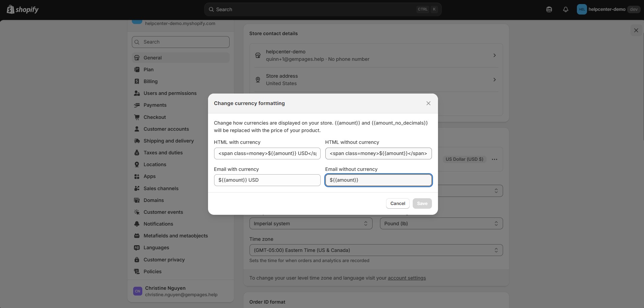Open the US Dollar currency more-options menu
644x308 pixels.
click(494, 159)
